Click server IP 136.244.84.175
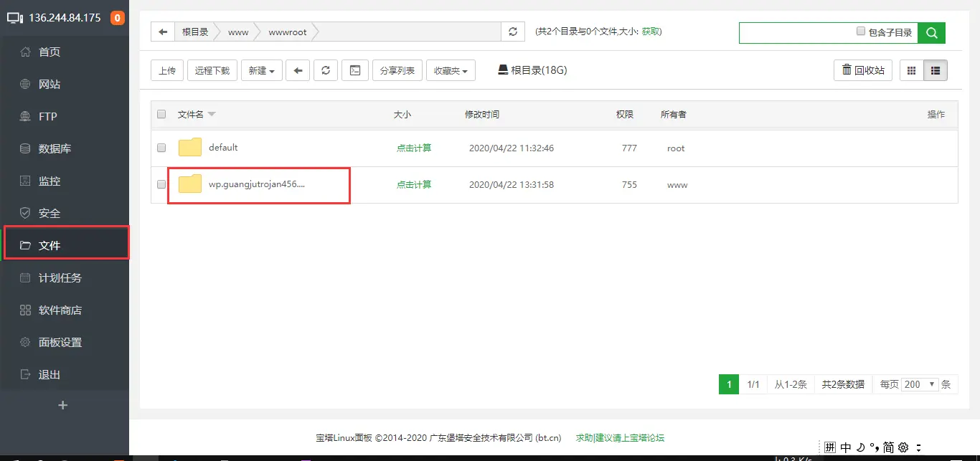 tap(65, 18)
